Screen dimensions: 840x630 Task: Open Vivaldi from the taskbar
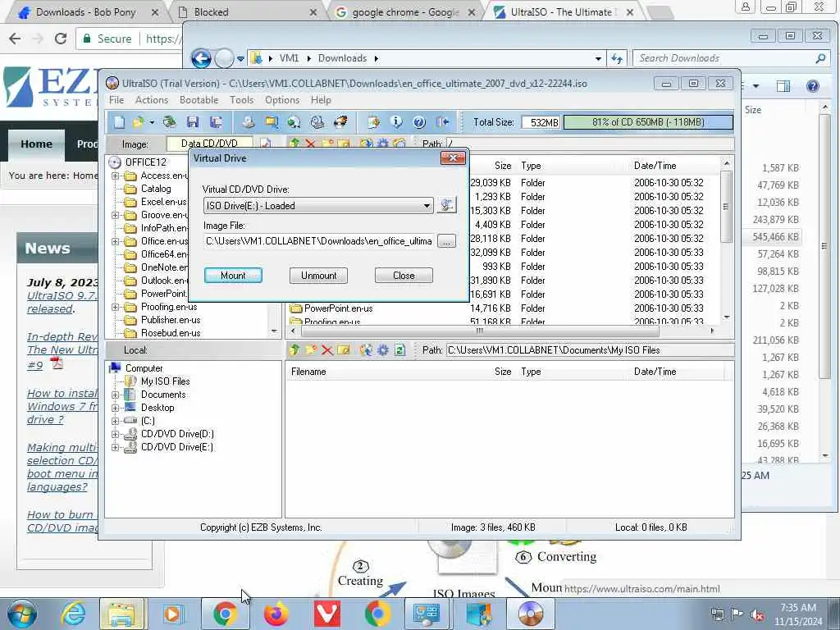pyautogui.click(x=327, y=614)
